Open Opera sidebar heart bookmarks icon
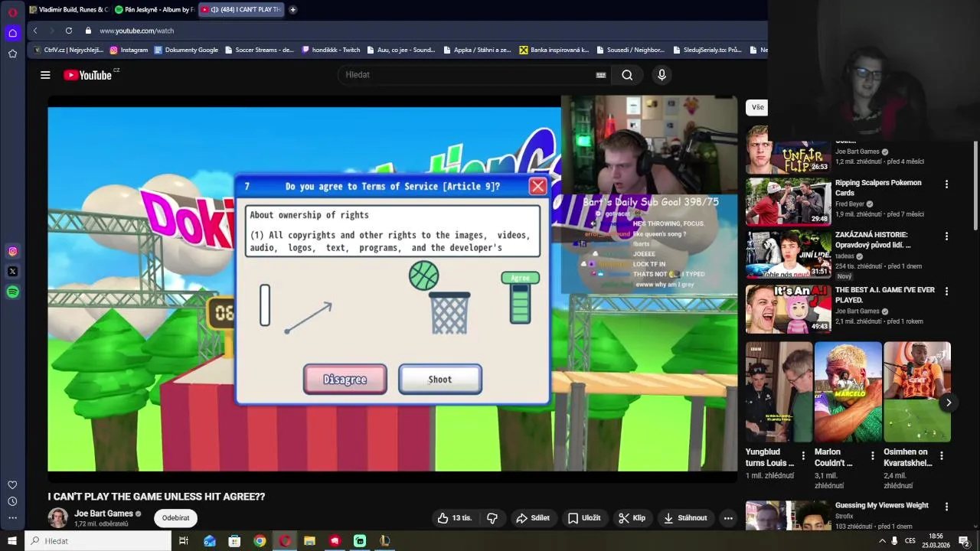Screen dimensions: 980x551 pyautogui.click(x=12, y=484)
